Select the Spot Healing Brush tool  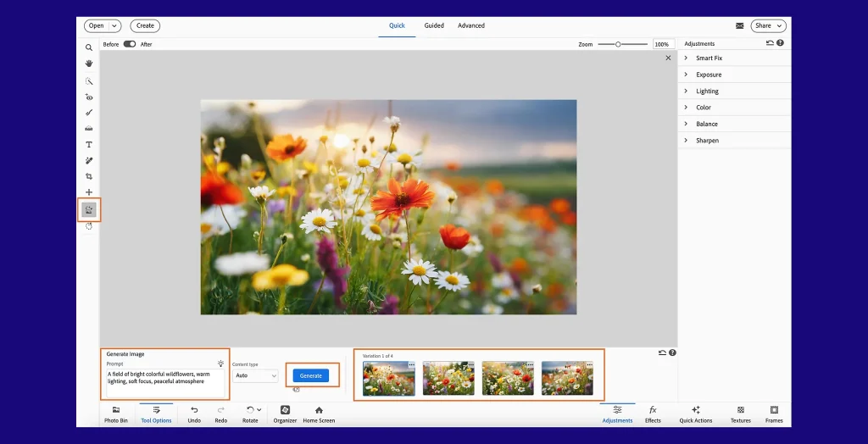[88, 160]
